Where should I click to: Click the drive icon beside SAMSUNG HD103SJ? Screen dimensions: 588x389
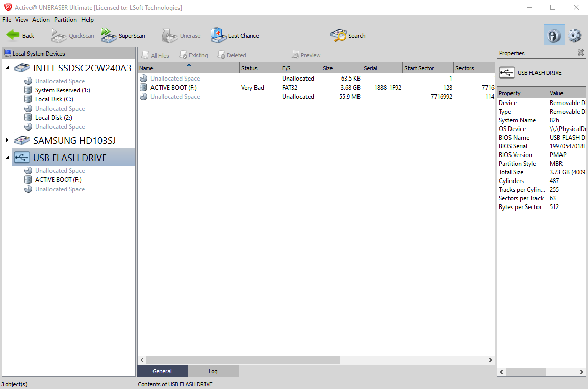click(x=22, y=140)
